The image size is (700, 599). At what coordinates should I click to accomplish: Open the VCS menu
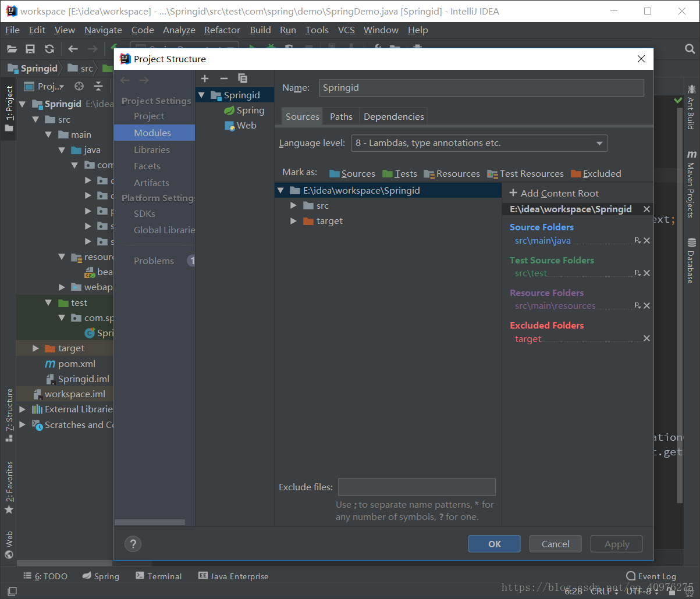click(x=346, y=30)
